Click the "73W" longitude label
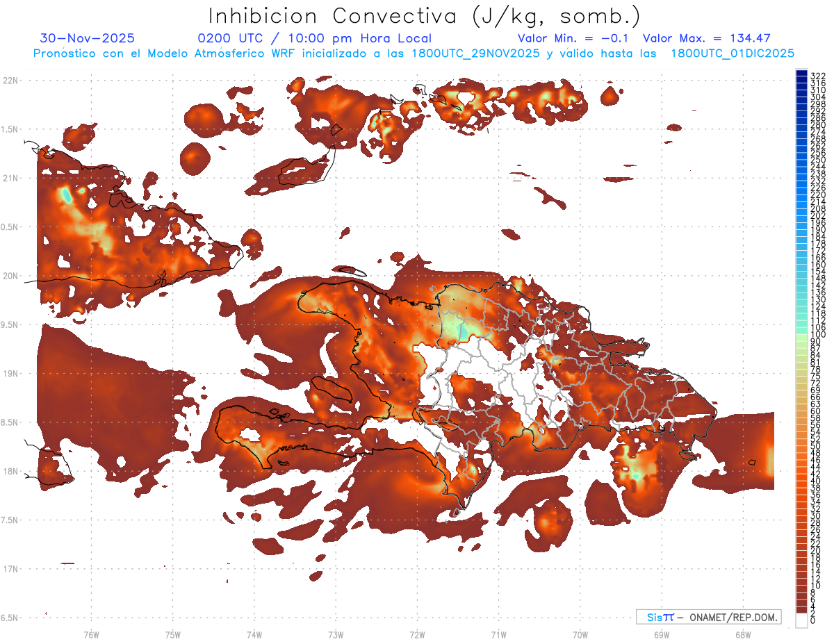Screen dimensions: 834x644 click(x=336, y=634)
